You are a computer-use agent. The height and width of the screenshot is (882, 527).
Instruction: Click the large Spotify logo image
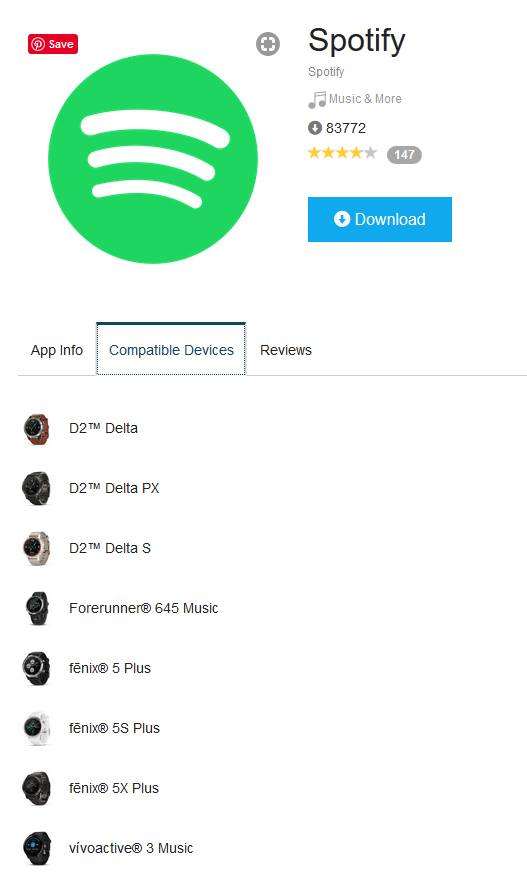tap(153, 159)
